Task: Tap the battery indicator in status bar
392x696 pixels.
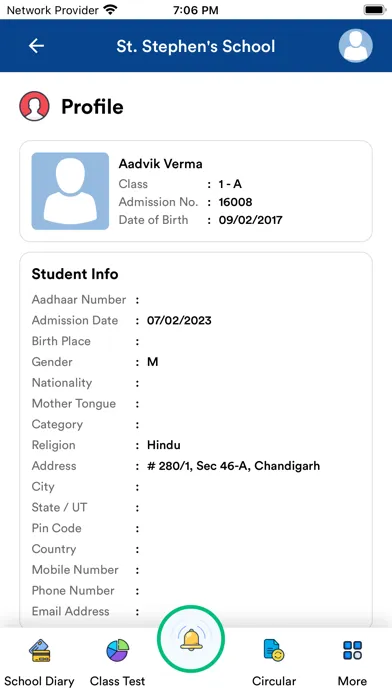Action: pos(375,10)
